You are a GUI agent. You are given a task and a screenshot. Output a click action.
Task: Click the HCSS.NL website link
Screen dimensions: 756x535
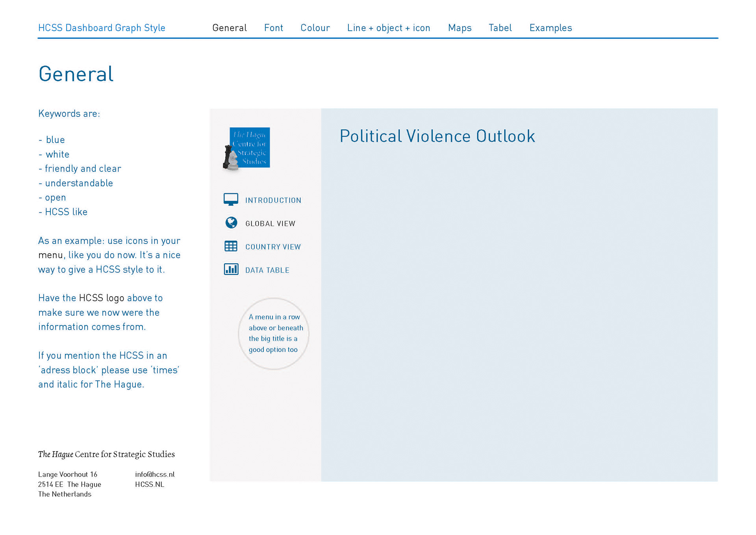[150, 485]
